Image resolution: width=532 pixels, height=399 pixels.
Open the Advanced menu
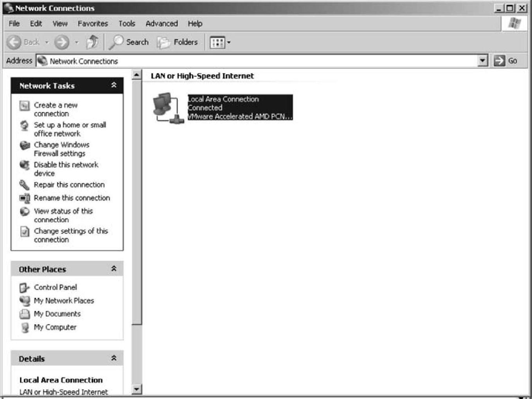[162, 24]
